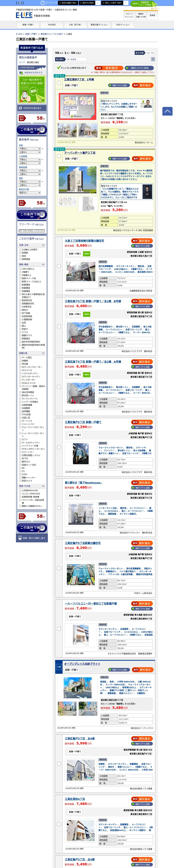
Task: Collapse the 環境・その他 section
Action: 32,486
